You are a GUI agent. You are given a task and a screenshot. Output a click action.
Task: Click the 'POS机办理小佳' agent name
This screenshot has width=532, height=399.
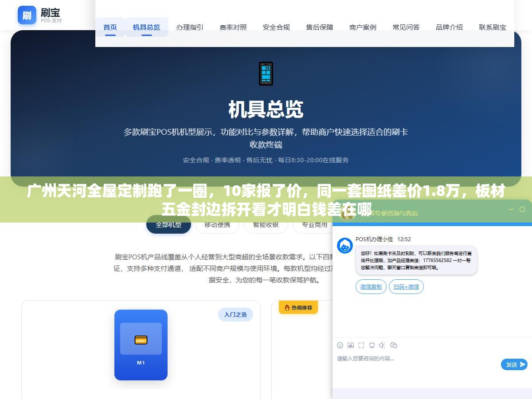[x=374, y=239]
